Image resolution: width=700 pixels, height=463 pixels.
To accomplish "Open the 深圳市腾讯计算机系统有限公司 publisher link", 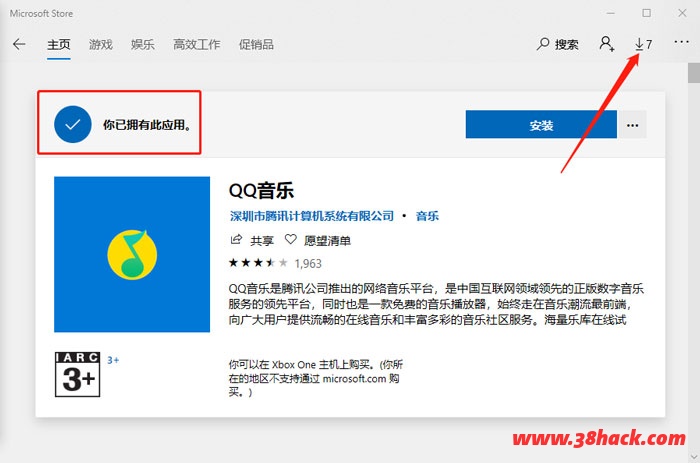I will tap(311, 216).
